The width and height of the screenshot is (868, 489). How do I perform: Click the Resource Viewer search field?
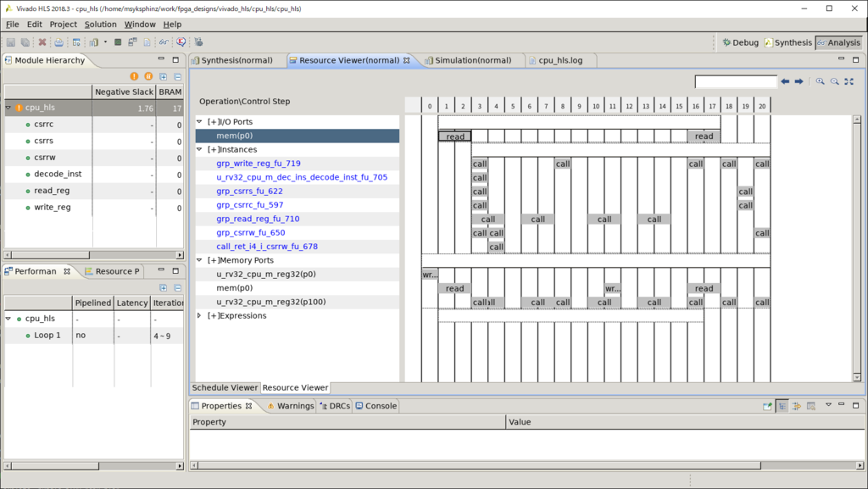pyautogui.click(x=736, y=82)
